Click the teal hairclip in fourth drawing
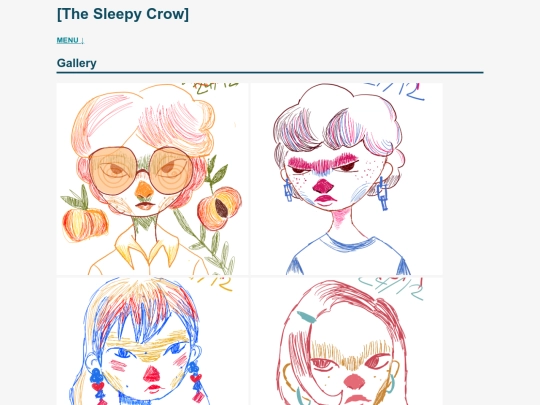This screenshot has height=405, width=540. [306, 317]
